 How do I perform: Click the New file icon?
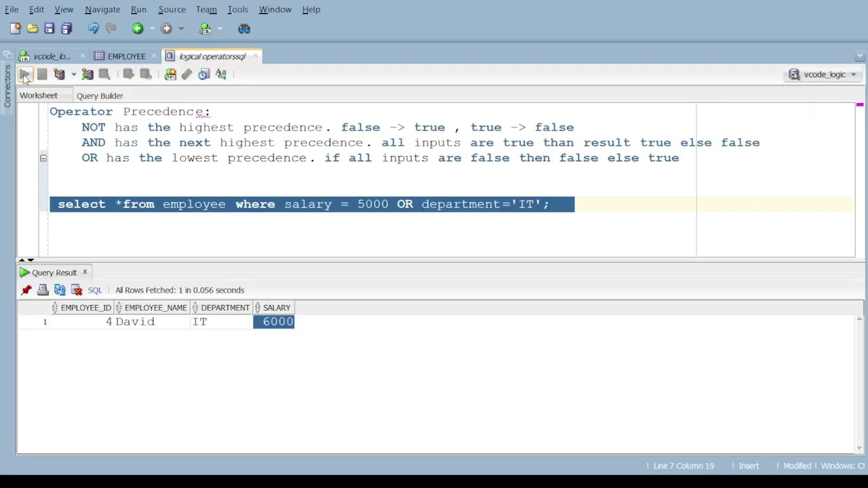15,28
